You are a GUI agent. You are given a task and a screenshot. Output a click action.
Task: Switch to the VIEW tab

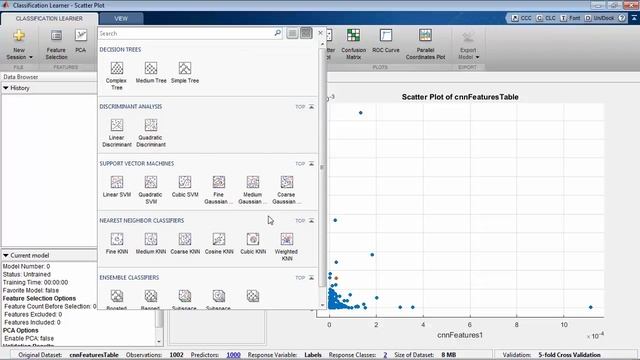pyautogui.click(x=121, y=18)
